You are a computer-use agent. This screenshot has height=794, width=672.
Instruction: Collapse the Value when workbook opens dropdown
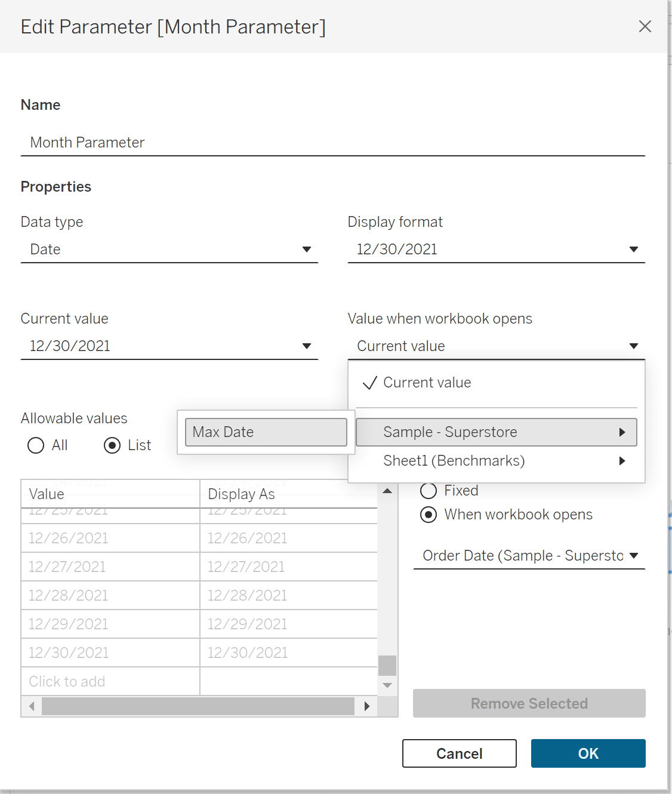496,346
